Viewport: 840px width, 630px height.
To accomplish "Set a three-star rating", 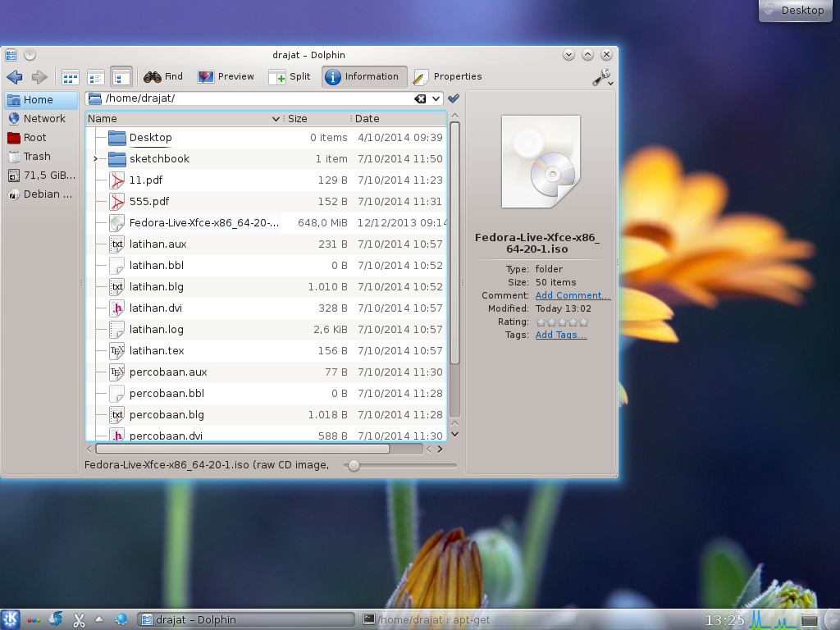I will (x=562, y=322).
